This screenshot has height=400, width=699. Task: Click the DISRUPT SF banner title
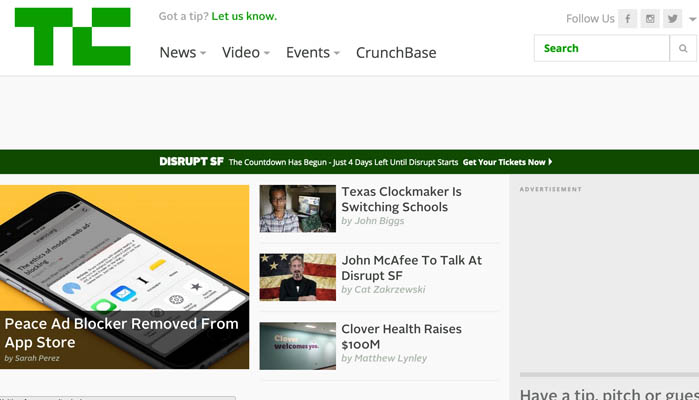[191, 161]
